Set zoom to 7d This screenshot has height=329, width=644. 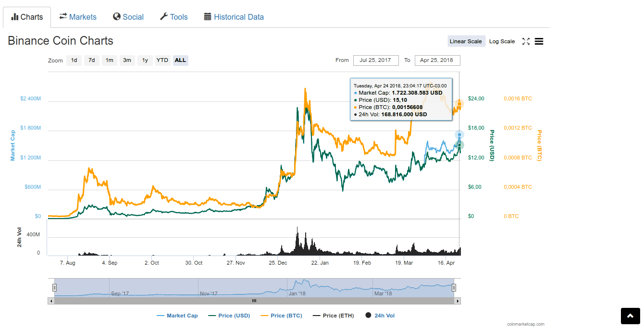tap(91, 61)
